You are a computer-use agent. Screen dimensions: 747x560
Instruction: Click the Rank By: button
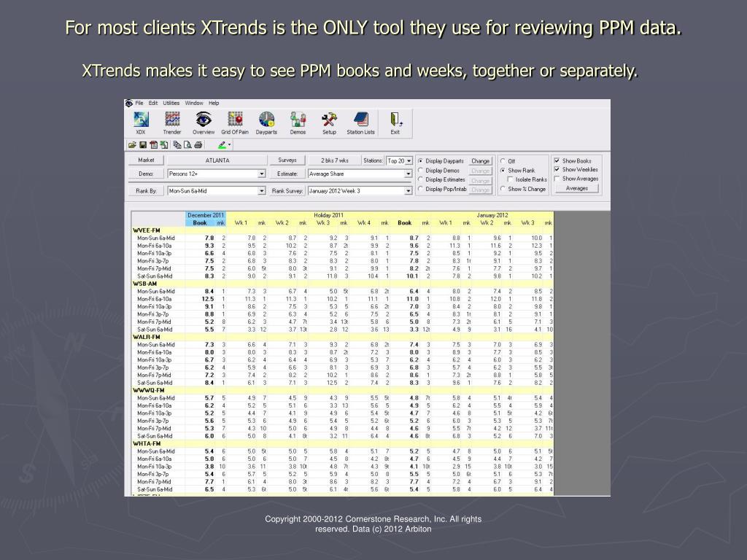coord(146,191)
